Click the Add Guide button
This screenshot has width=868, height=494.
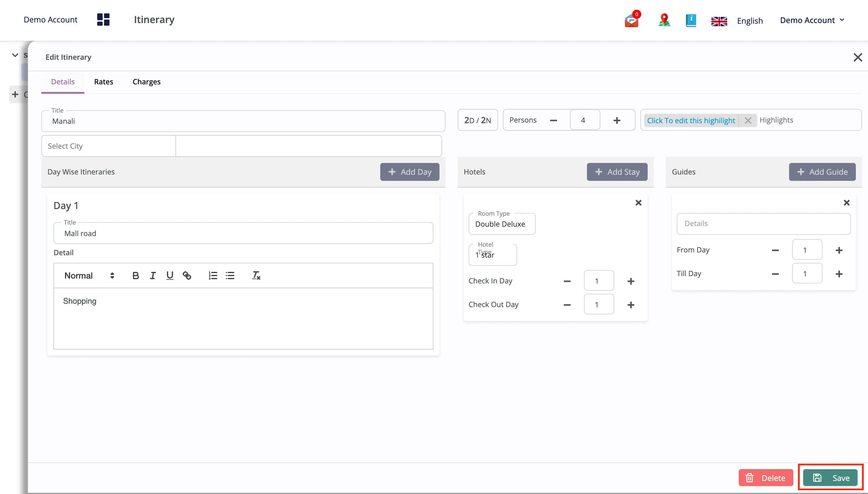click(822, 172)
